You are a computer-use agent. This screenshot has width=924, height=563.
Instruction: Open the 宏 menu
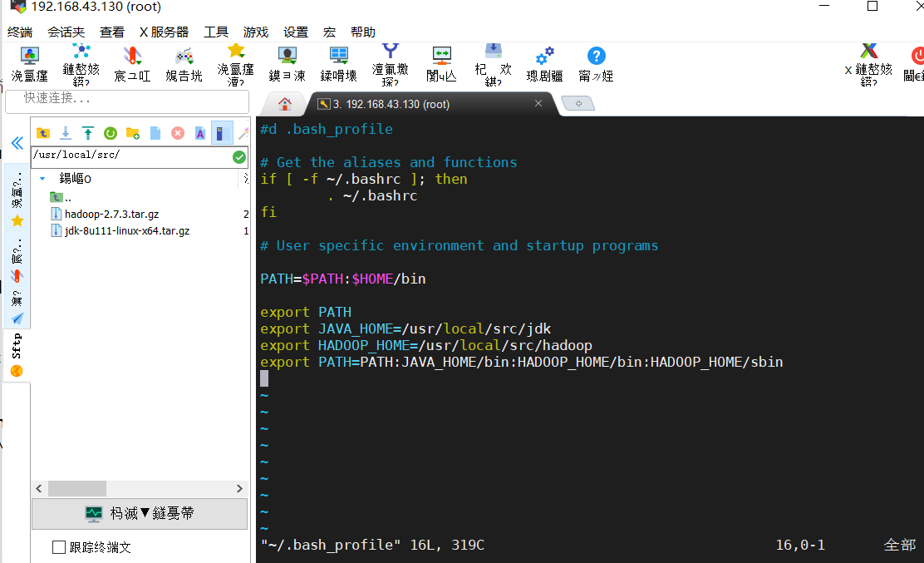coord(329,32)
